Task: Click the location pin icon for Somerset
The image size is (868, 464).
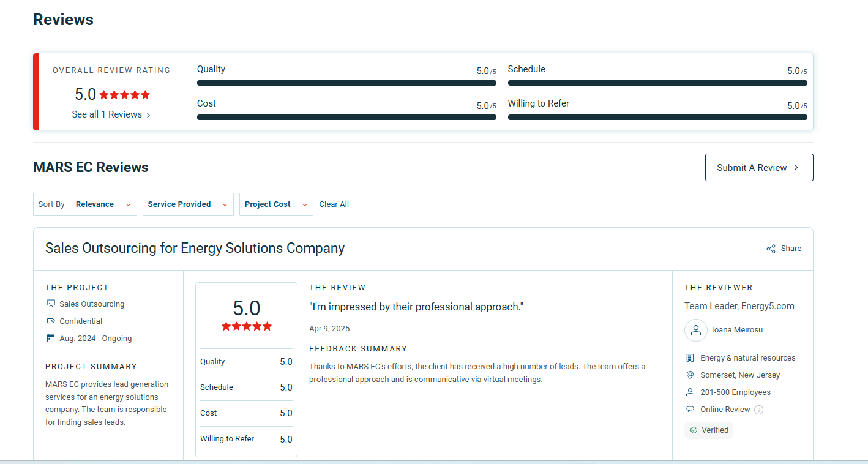Action: coord(690,375)
